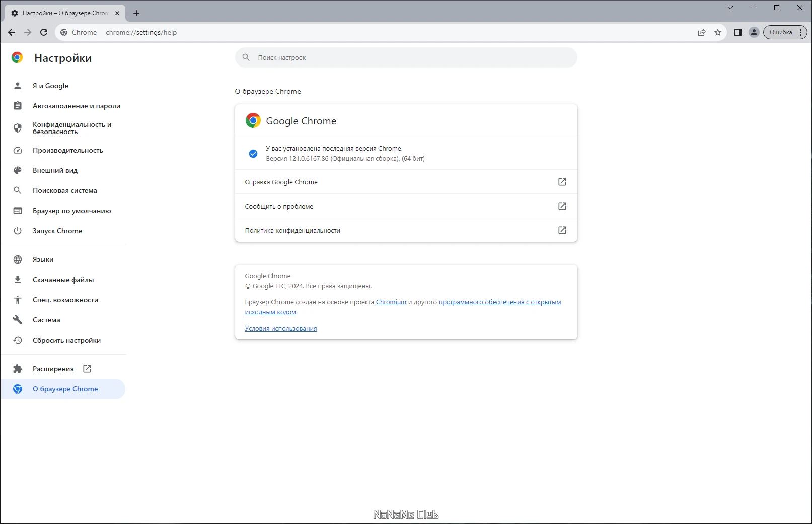Open the Расширения external link icon

click(87, 369)
